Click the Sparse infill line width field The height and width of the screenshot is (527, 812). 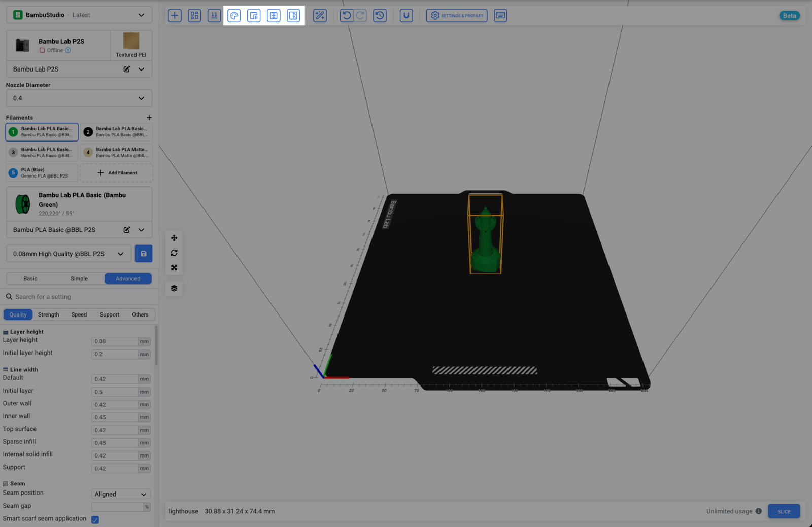[x=115, y=443]
